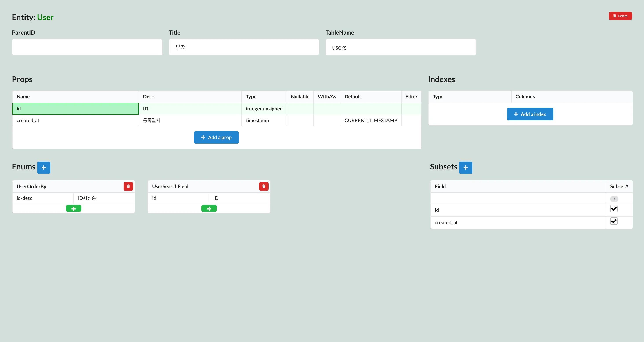Click the TableName field showing users
The height and width of the screenshot is (342, 644).
click(401, 47)
